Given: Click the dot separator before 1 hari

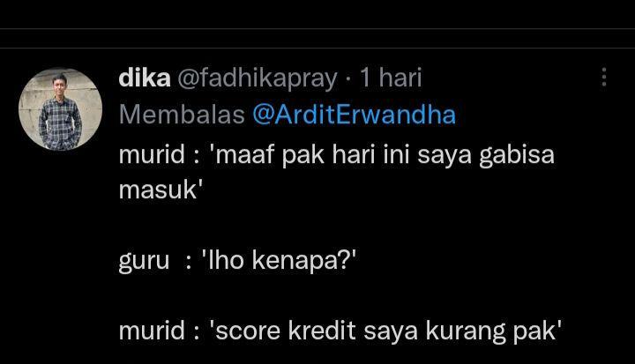Looking at the screenshot, I should (348, 78).
